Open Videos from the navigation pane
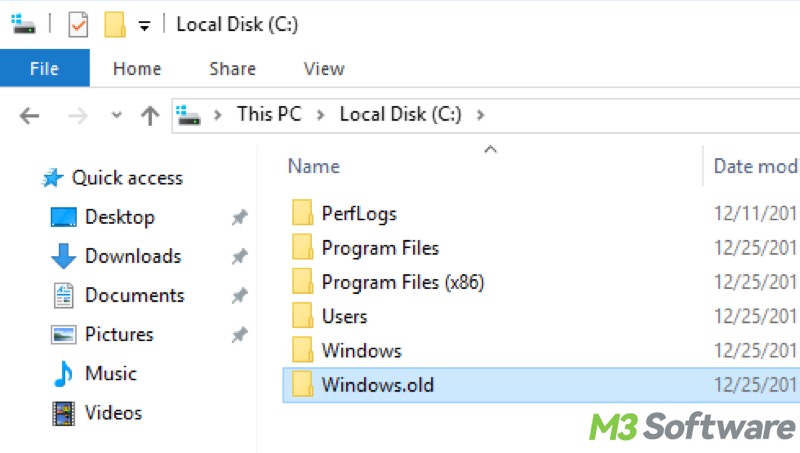The image size is (800, 453). click(x=113, y=412)
